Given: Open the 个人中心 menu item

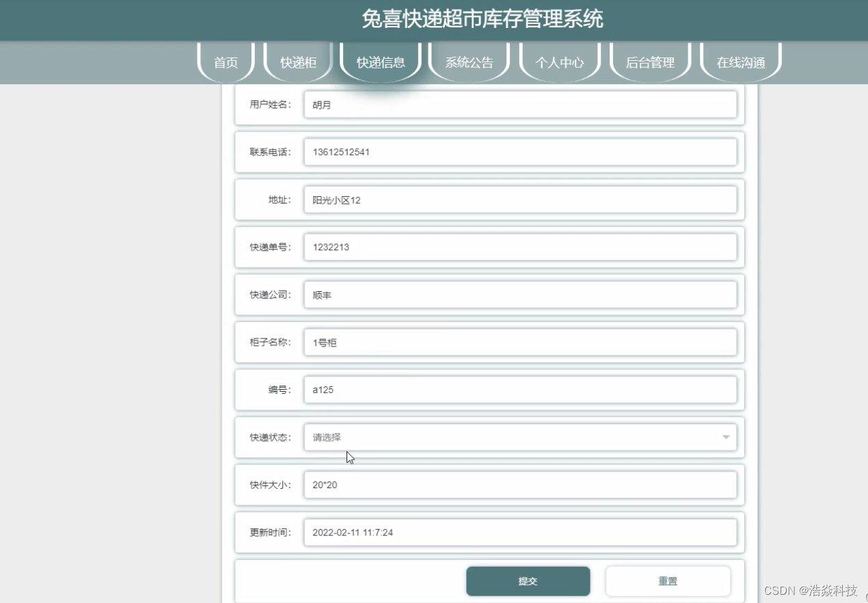Looking at the screenshot, I should 560,62.
